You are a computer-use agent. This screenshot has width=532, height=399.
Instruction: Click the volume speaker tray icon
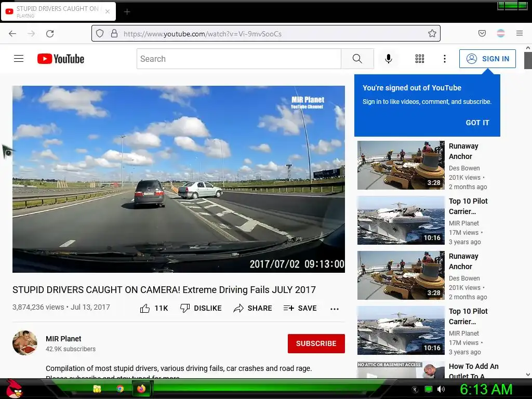(441, 389)
